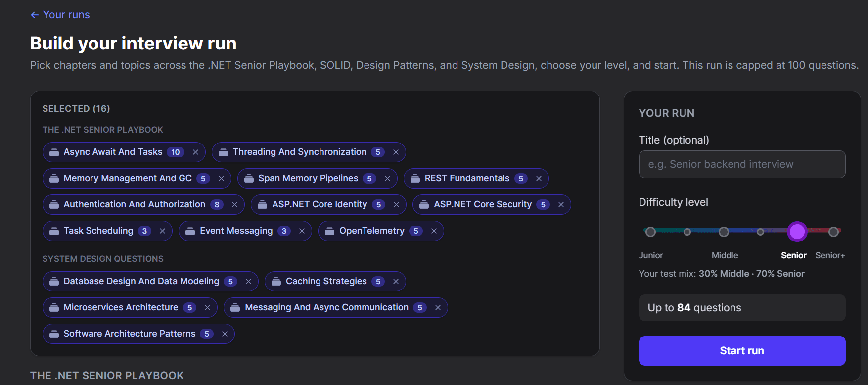868x385 pixels.
Task: Click the Span Memory Pipelines stack icon
Action: (x=249, y=179)
